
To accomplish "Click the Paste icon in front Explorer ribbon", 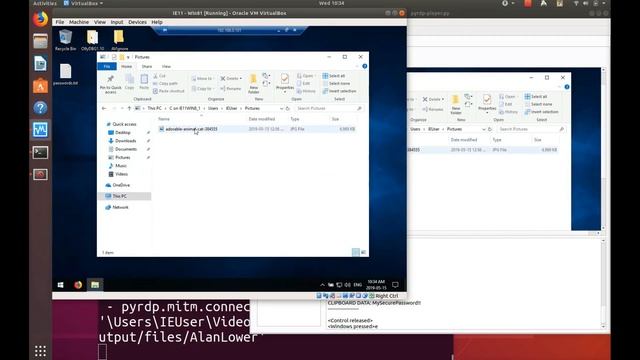I will pyautogui.click(x=144, y=81).
